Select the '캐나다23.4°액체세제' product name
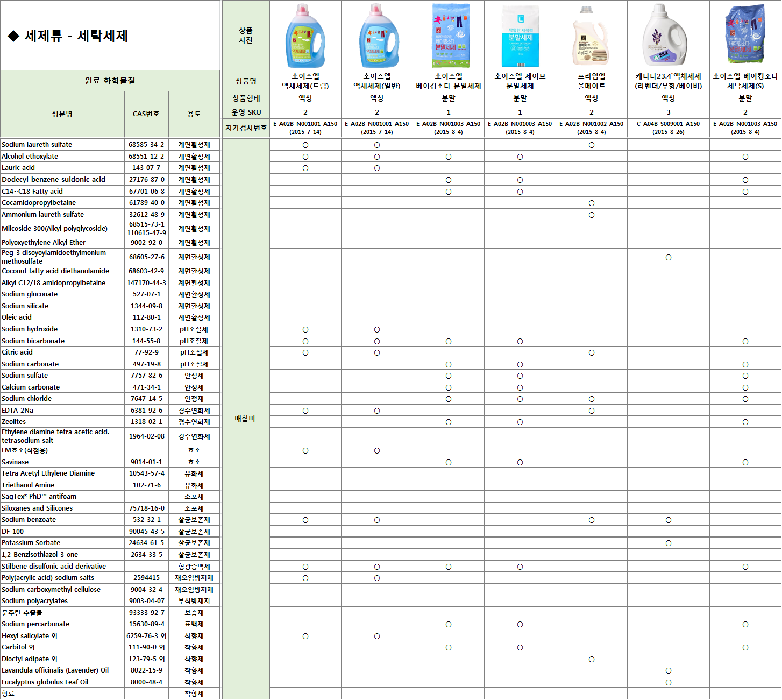Image resolution: width=782 pixels, height=700 pixels. (668, 81)
